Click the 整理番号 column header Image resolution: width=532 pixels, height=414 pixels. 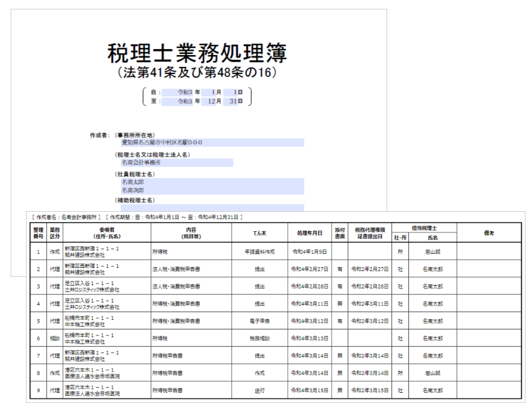pos(38,233)
